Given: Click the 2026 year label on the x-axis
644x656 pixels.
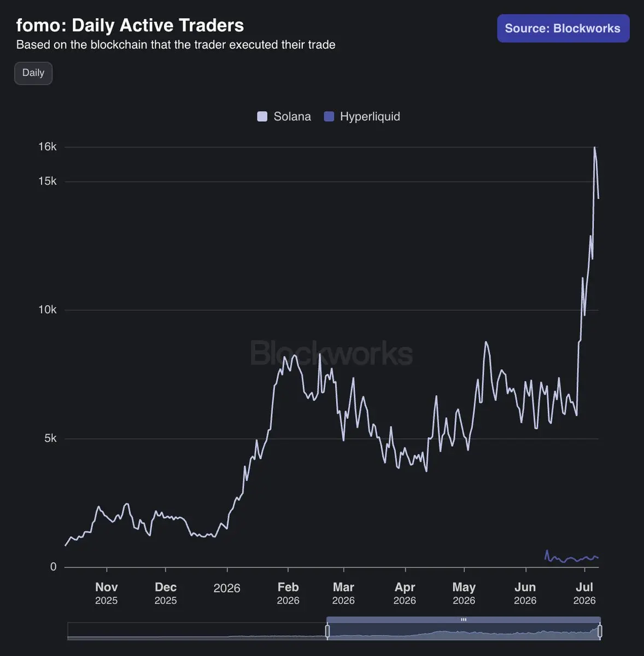Looking at the screenshot, I should (x=227, y=588).
